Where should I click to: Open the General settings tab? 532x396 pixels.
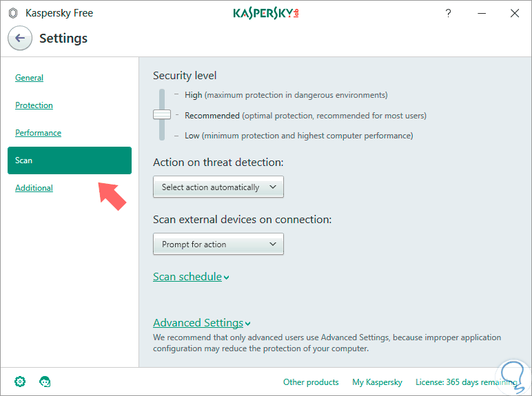tap(30, 78)
